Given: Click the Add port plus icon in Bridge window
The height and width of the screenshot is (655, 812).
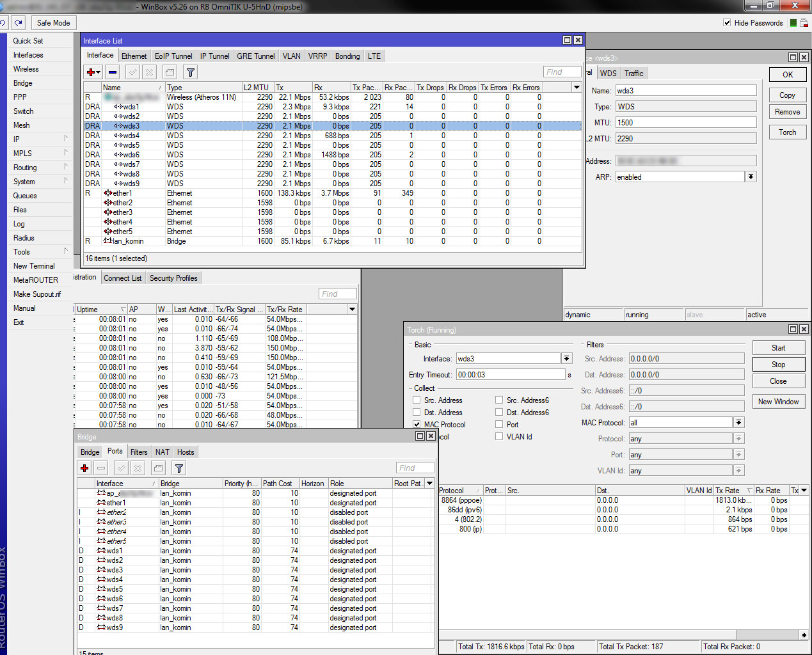Looking at the screenshot, I should click(x=84, y=468).
